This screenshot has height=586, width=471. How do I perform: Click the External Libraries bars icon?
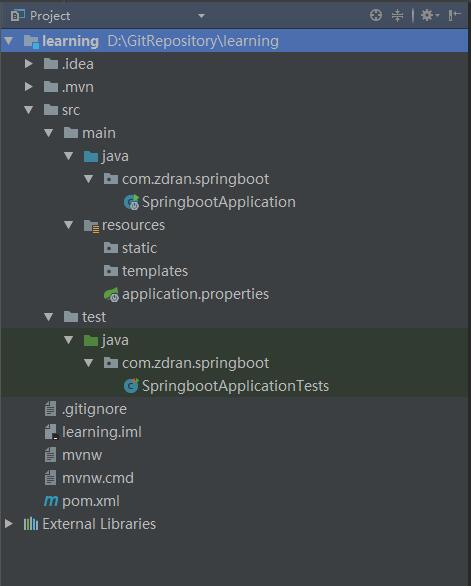click(x=31, y=524)
